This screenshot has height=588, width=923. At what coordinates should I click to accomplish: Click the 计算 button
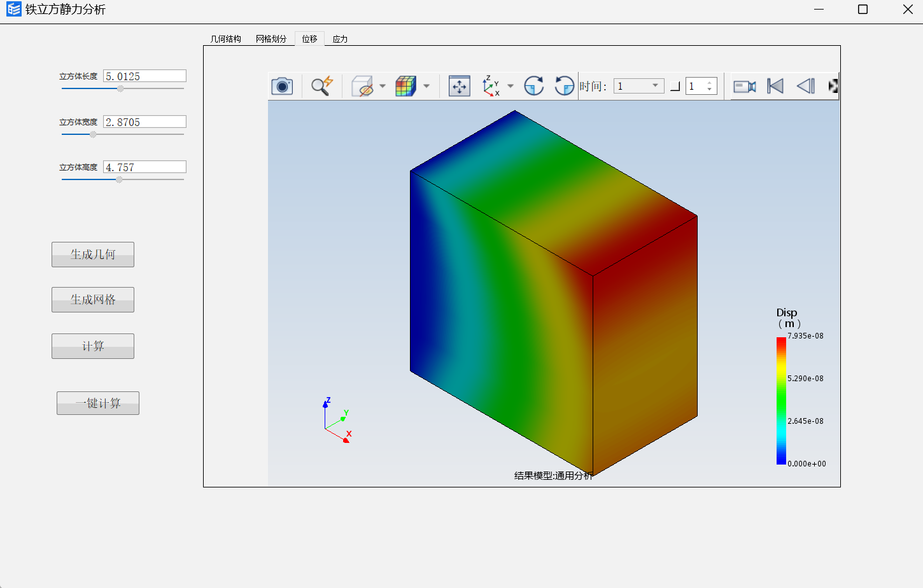pos(93,346)
